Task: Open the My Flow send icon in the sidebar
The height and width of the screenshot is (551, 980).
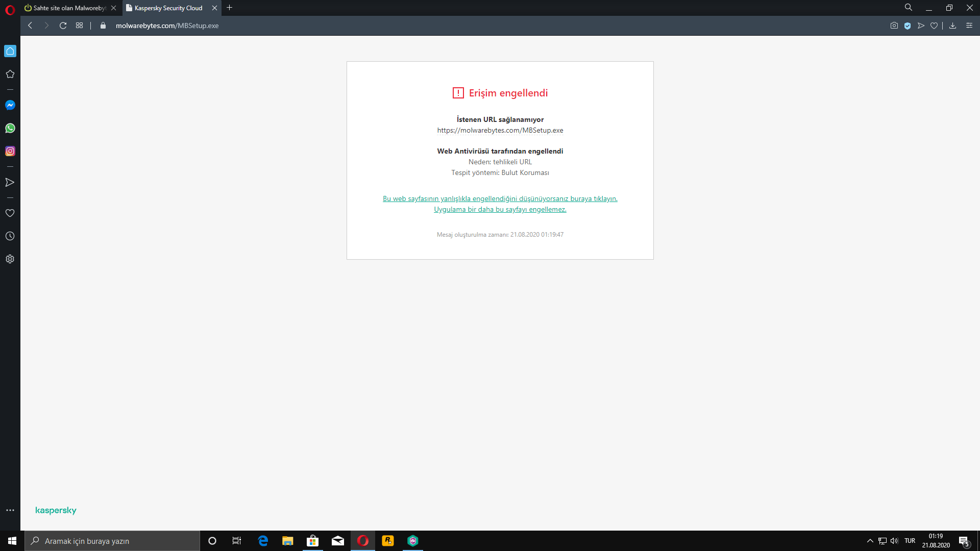Action: (10, 183)
